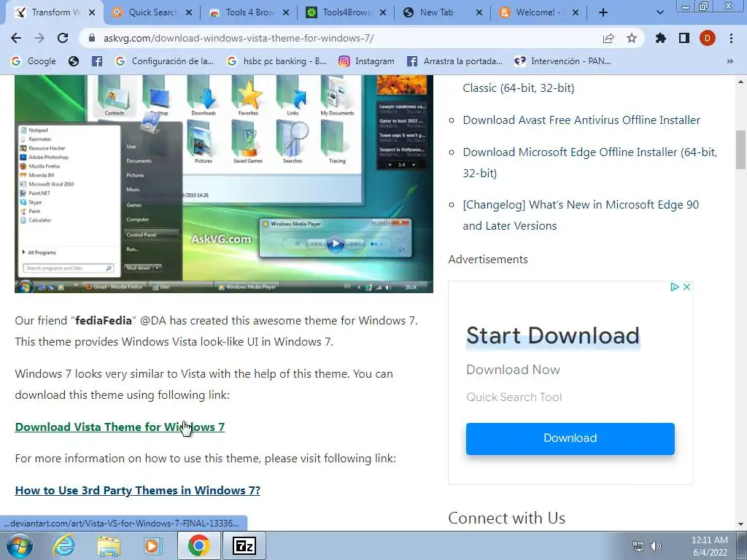Open How to Use 3rd Party Themes link
747x560 pixels.
coord(138,490)
